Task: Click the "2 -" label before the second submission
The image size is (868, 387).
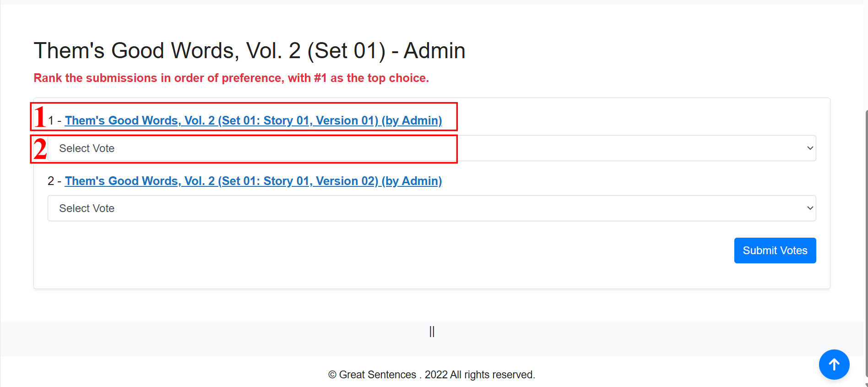Action: click(x=54, y=181)
